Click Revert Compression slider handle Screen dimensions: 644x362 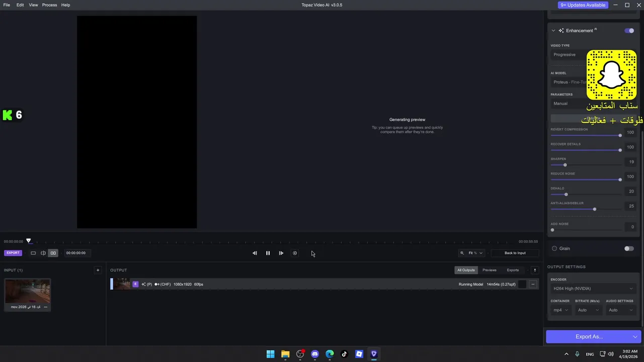point(620,136)
